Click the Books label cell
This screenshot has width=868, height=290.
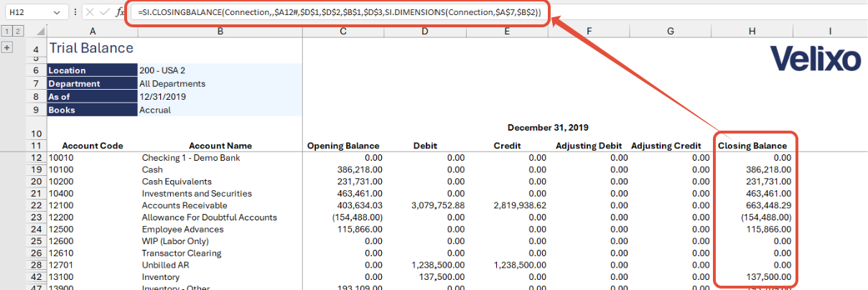(x=93, y=110)
